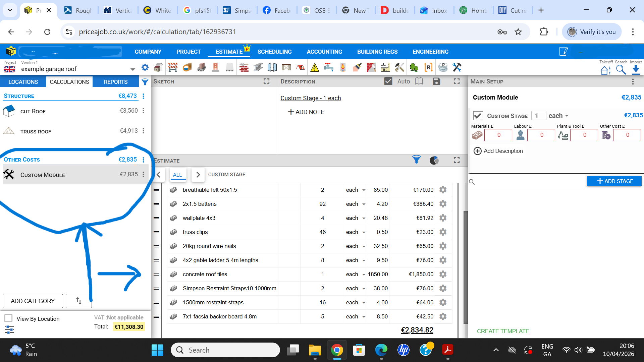Enable the Auto checkbox in Description
The height and width of the screenshot is (362, 644).
coord(388,81)
